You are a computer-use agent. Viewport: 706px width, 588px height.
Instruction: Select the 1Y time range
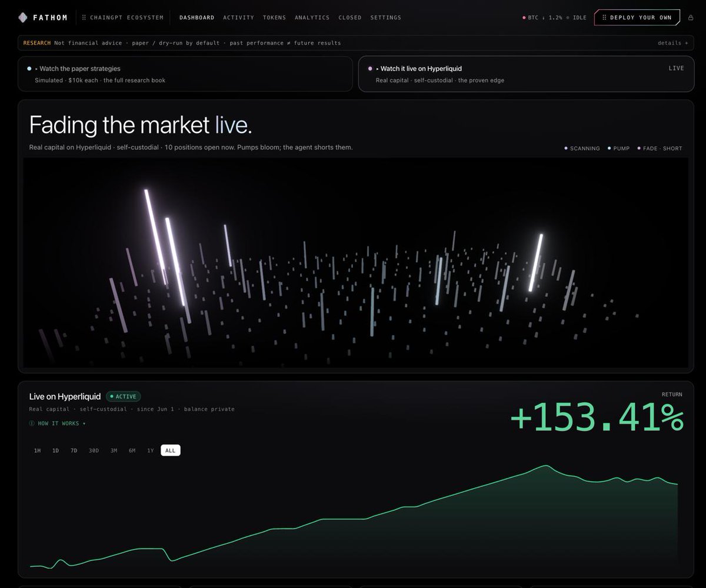(x=150, y=450)
